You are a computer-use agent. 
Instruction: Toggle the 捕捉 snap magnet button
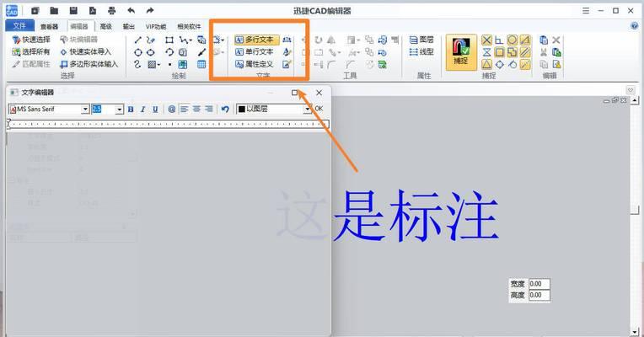click(461, 52)
